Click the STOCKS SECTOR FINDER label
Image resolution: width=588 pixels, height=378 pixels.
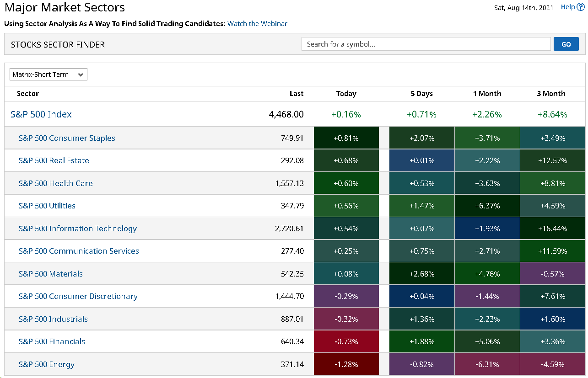coord(58,45)
